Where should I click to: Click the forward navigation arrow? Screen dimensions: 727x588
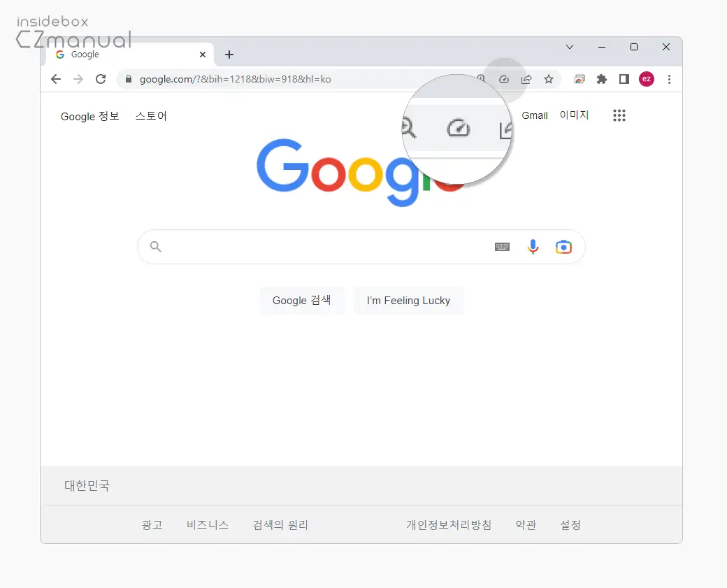tap(78, 79)
